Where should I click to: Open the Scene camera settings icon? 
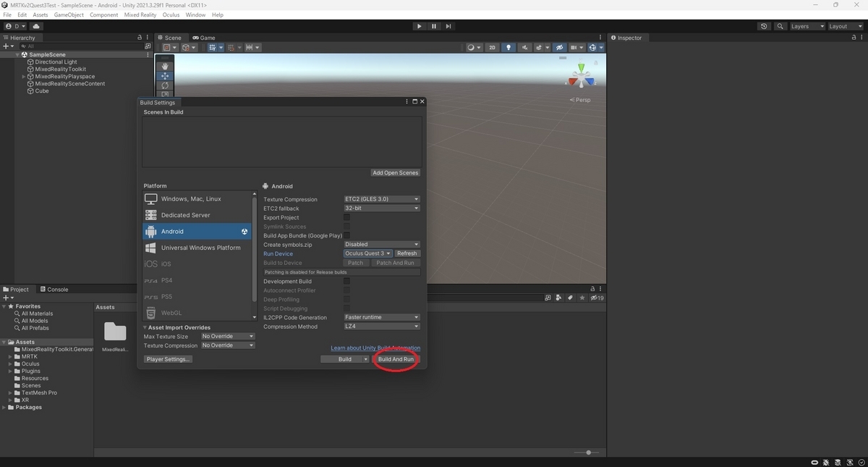[x=576, y=48]
